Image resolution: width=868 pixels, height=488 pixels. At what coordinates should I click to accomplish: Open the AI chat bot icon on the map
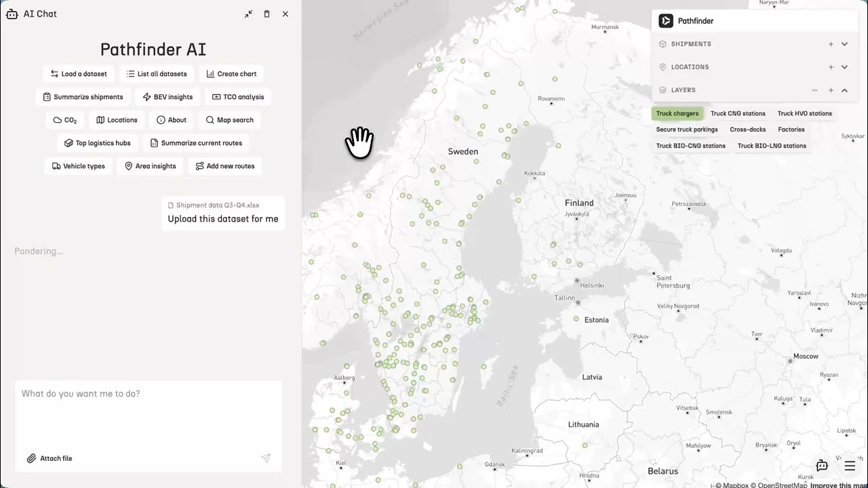click(822, 466)
